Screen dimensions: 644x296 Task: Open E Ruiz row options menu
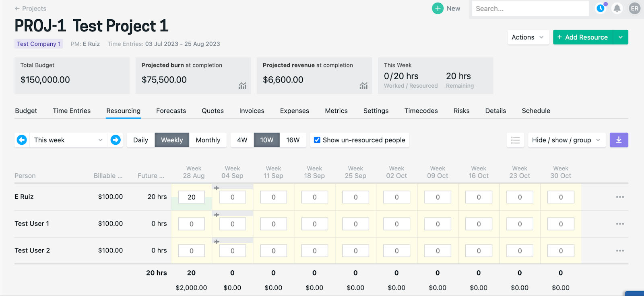[620, 197]
